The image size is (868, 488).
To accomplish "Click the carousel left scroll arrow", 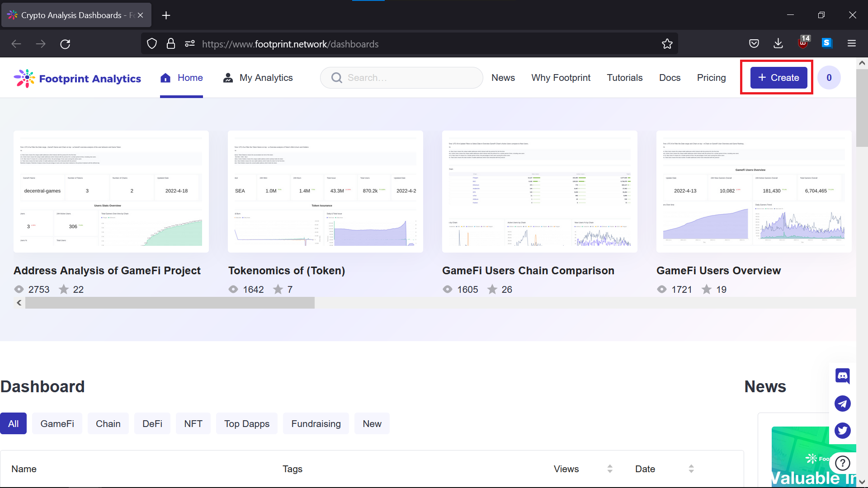I will coord(19,303).
